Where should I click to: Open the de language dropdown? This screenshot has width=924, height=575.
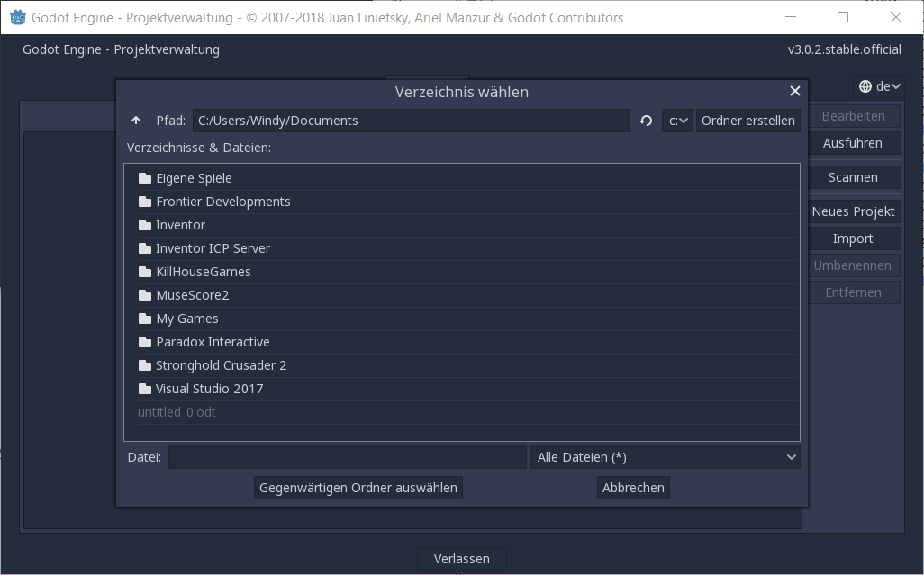click(879, 86)
